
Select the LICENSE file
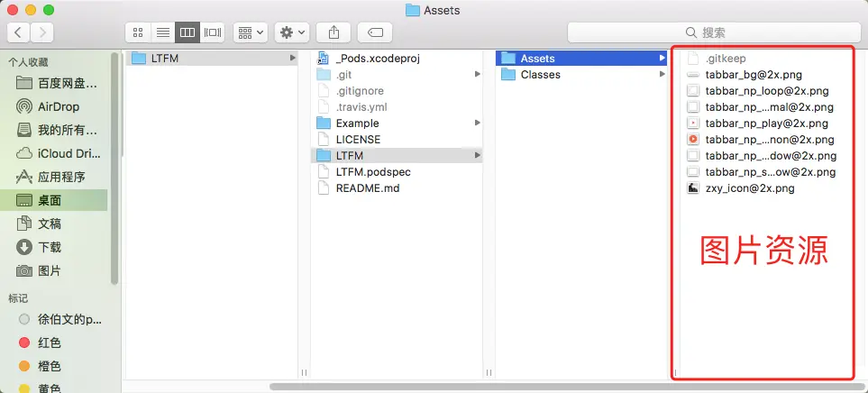pyautogui.click(x=397, y=140)
